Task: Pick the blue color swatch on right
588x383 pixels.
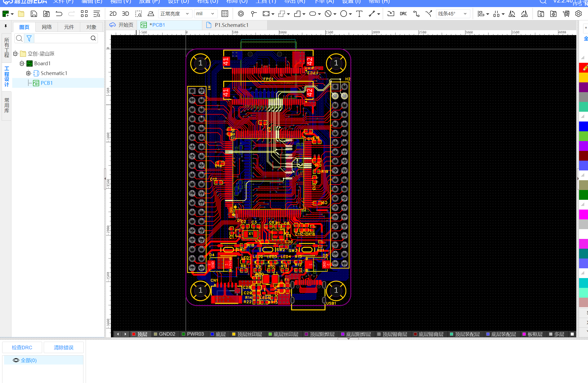Action: (x=583, y=126)
